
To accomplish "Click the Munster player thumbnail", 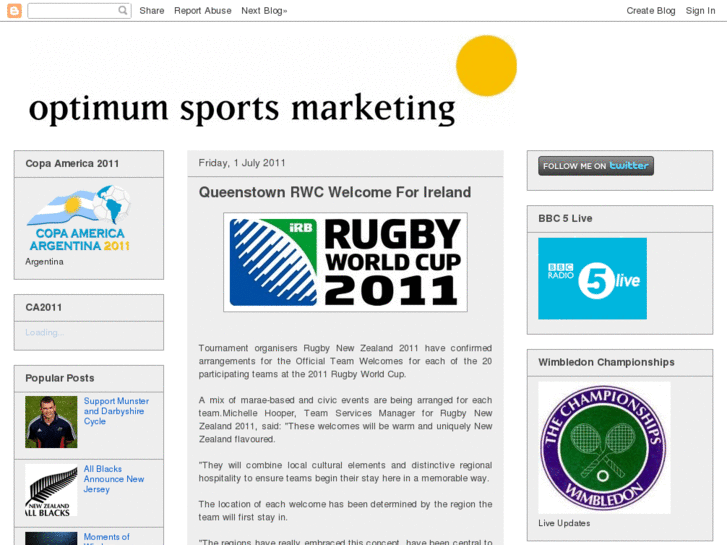I will pos(51,422).
